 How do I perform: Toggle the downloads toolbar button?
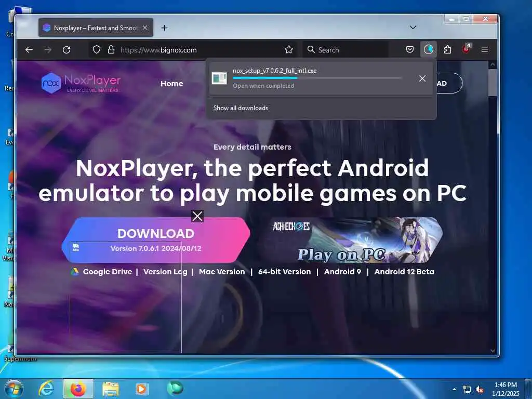click(429, 49)
